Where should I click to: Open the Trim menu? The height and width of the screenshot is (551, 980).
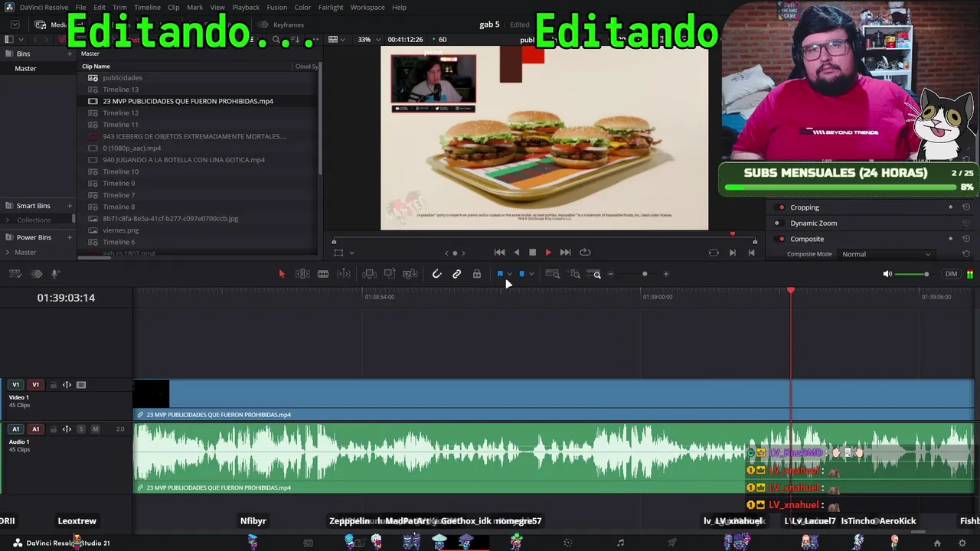[119, 7]
